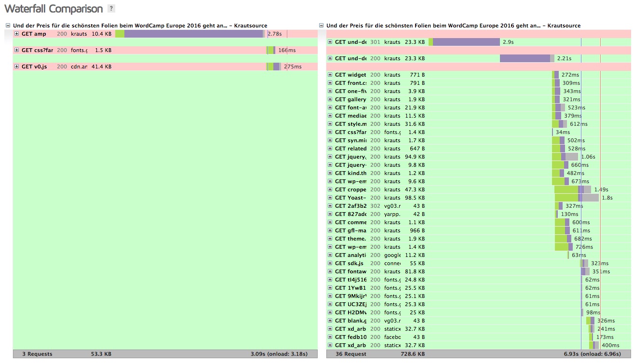The height and width of the screenshot is (364, 633).
Task: Expand the GET related request row
Action: pos(330,148)
